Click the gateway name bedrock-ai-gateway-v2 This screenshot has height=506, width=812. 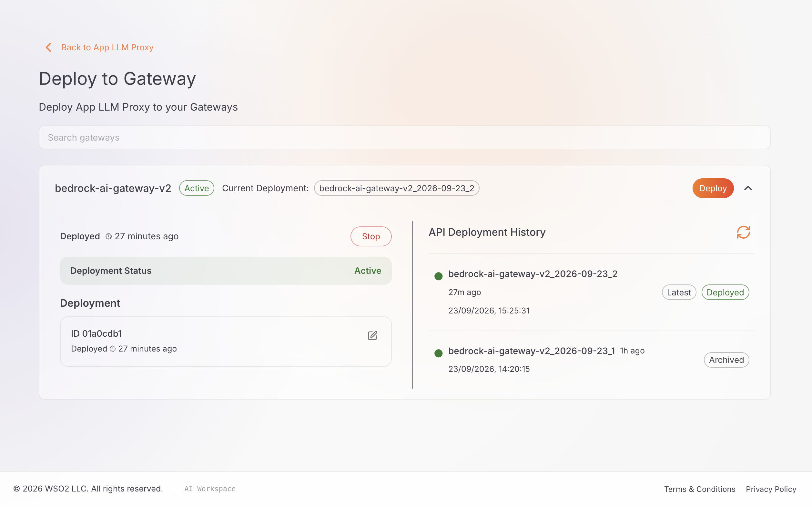[x=113, y=188]
